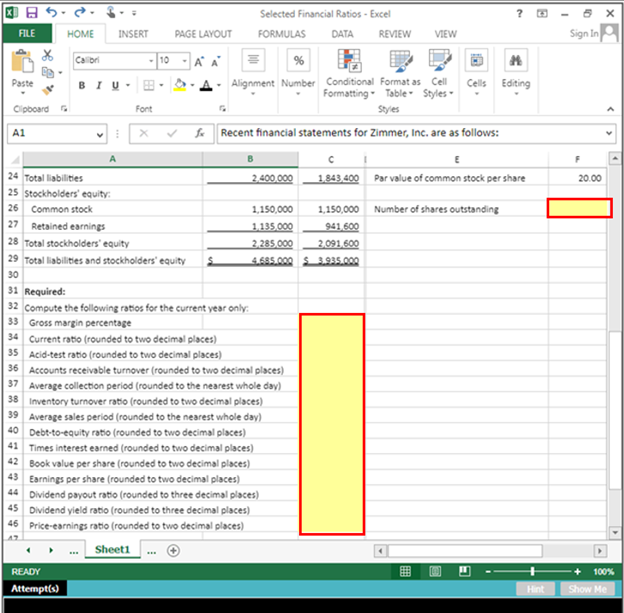Select the Sheet1 tab
The height and width of the screenshot is (613, 624).
point(112,550)
